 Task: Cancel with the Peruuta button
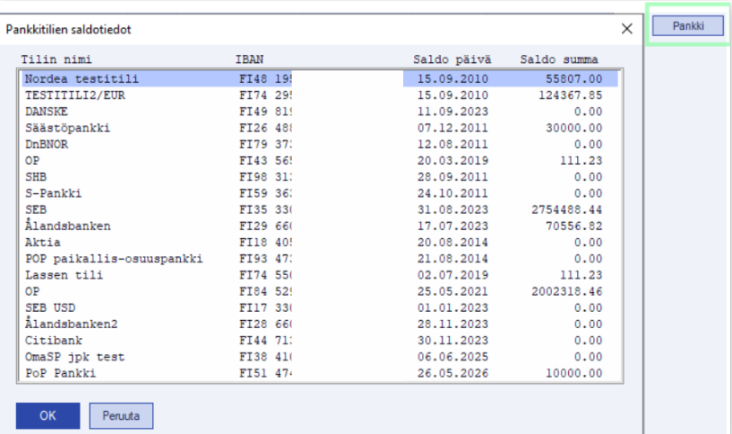coord(121,415)
